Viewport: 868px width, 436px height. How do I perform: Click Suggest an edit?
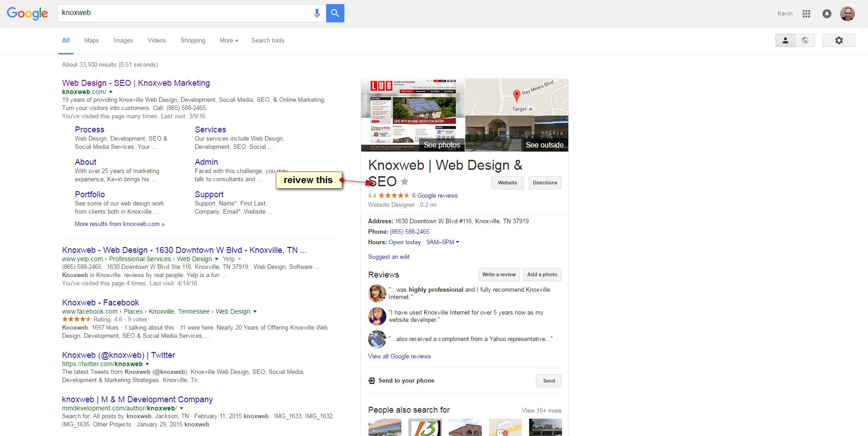pos(389,257)
